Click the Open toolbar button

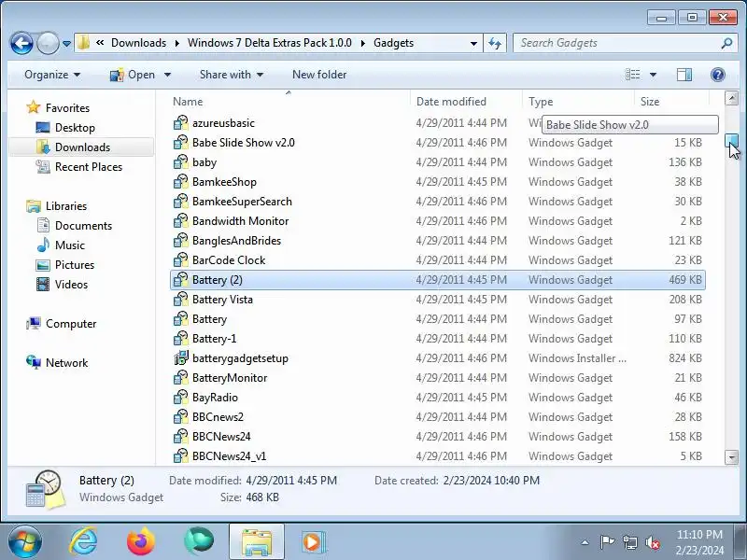(133, 75)
